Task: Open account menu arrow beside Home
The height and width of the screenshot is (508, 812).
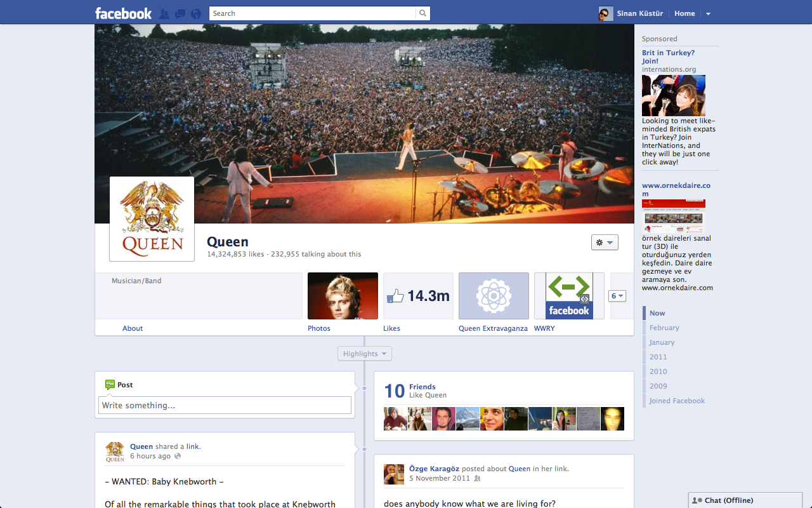Action: coord(708,13)
